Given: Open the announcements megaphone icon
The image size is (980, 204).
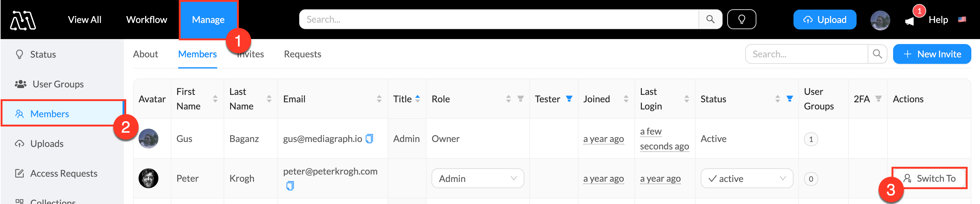Looking at the screenshot, I should point(909,21).
